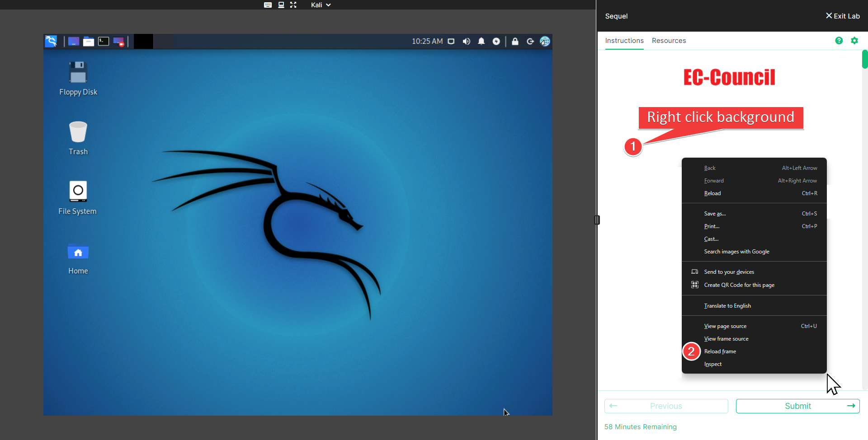868x440 pixels.
Task: Lock the screen with the padlock icon
Action: pyautogui.click(x=515, y=42)
